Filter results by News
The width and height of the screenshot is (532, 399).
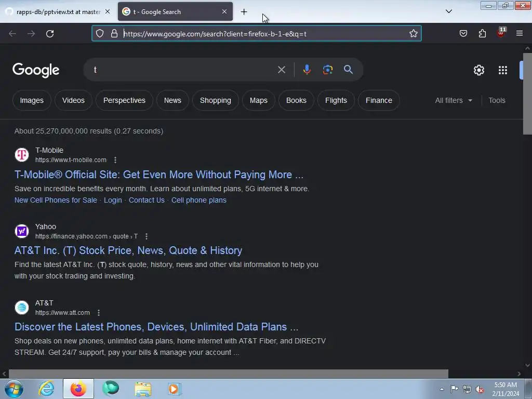coord(172,100)
